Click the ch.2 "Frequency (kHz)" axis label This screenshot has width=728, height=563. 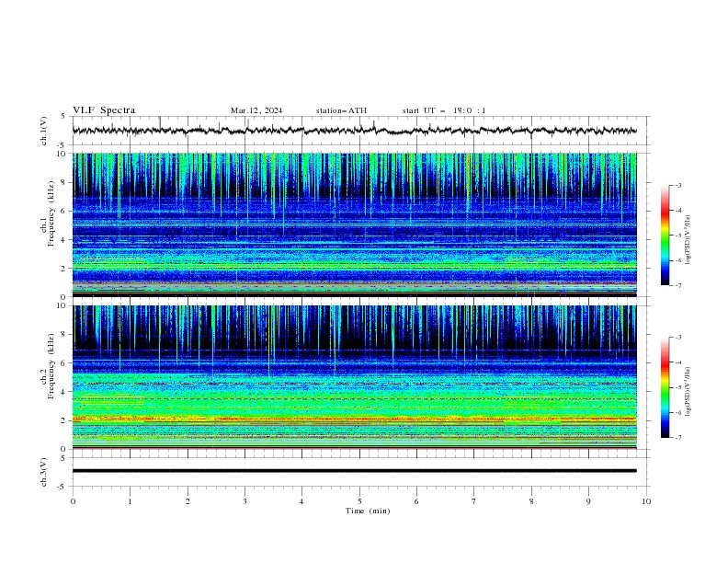click(x=51, y=366)
